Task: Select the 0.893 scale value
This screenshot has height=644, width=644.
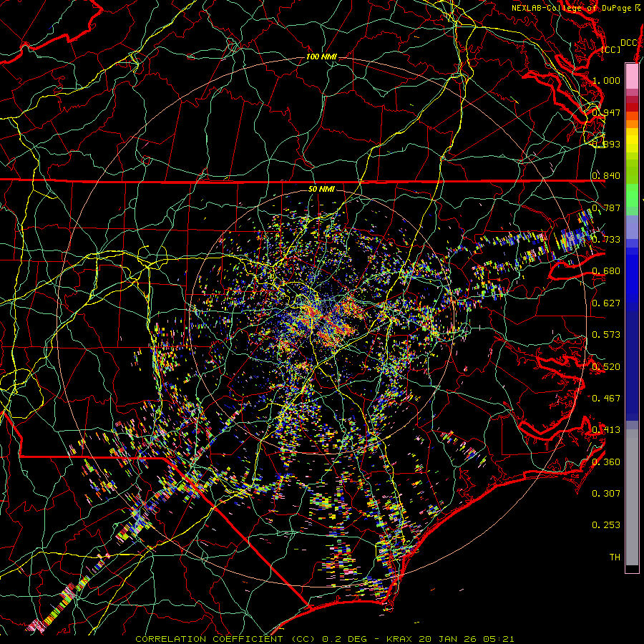Action: (x=606, y=144)
